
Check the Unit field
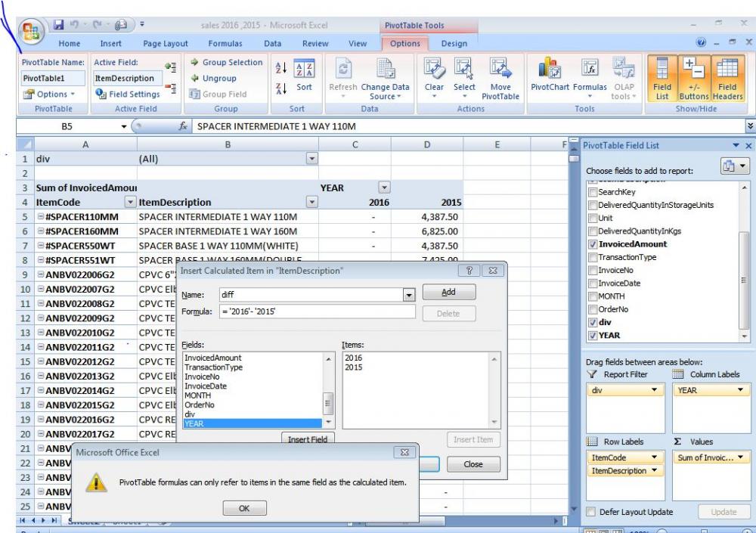point(593,218)
